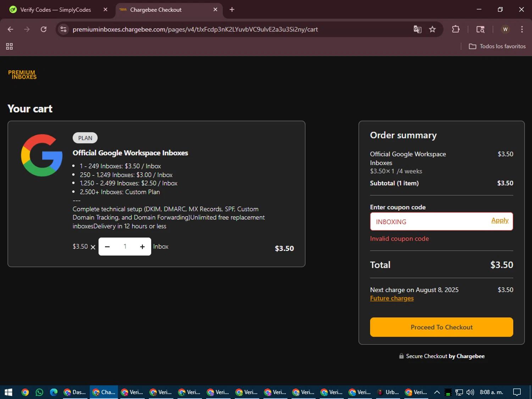The width and height of the screenshot is (532, 399).
Task: Open WhatsApp from the taskbar
Action: (39, 392)
